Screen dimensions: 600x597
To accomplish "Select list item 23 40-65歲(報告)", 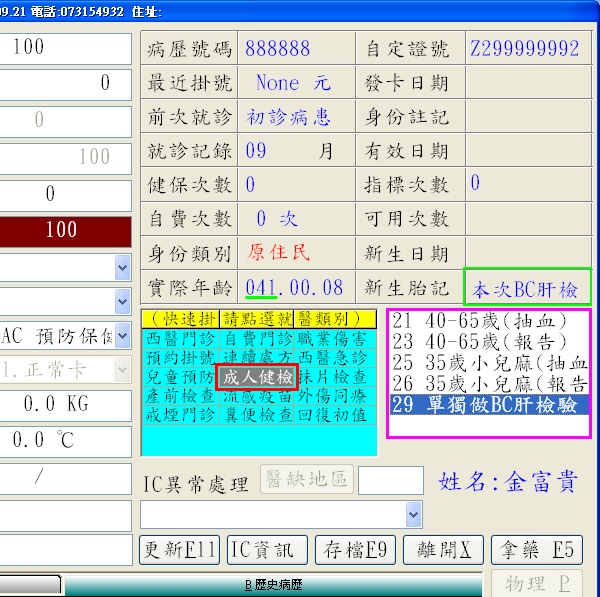I will pyautogui.click(x=478, y=342).
